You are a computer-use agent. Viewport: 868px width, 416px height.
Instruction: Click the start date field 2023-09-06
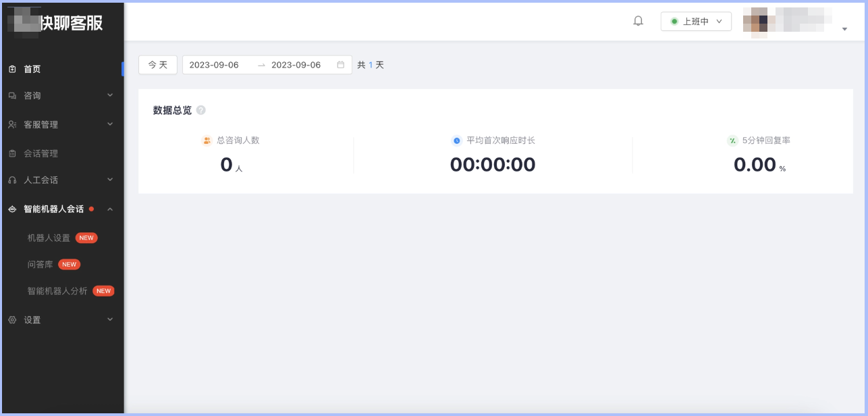coord(214,65)
